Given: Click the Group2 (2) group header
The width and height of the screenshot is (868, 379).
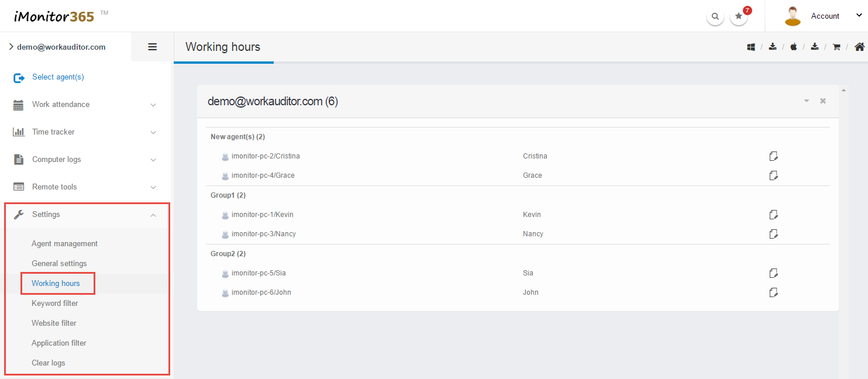Looking at the screenshot, I should [228, 254].
